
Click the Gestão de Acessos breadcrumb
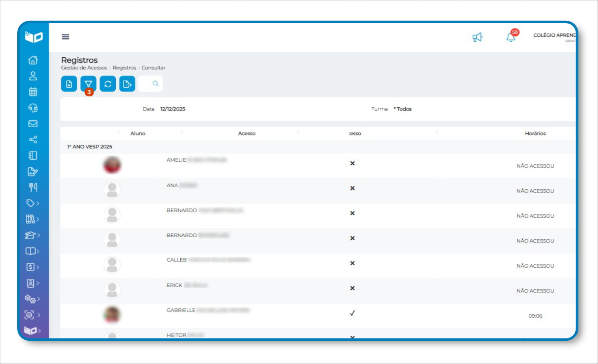(84, 68)
